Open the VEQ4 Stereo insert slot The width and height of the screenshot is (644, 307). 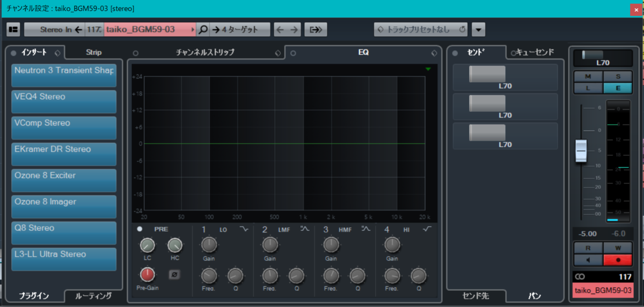(64, 101)
